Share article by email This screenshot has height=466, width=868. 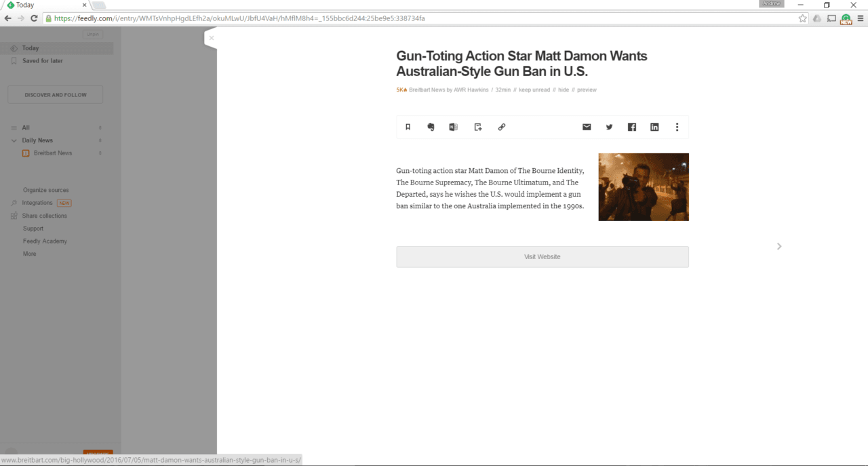click(587, 127)
